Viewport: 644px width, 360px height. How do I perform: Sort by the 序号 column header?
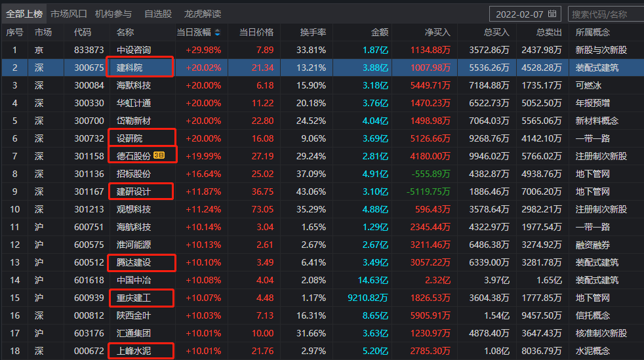[15, 32]
